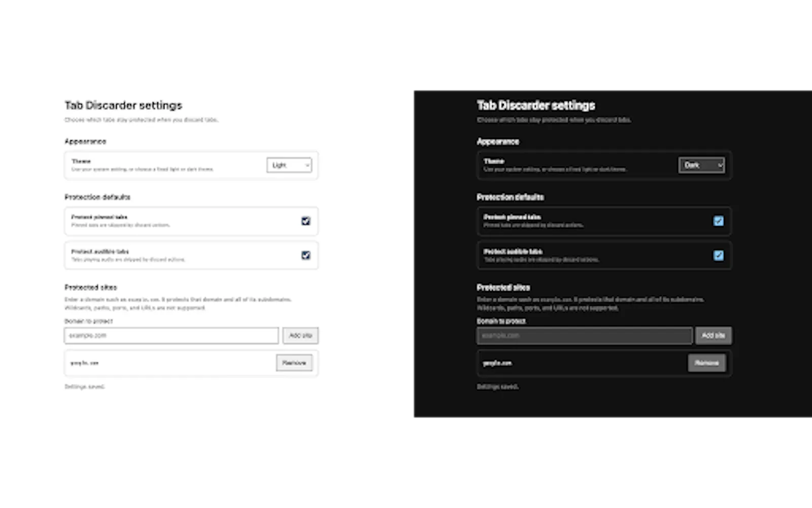Viewport: 812px width, 508px height.
Task: Click Add site button in dark panel
Action: point(714,336)
